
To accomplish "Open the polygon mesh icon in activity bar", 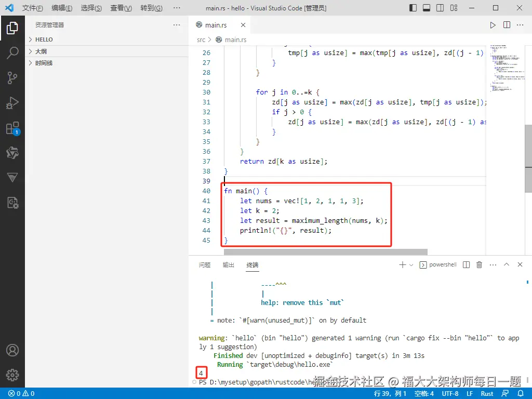I will point(12,153).
